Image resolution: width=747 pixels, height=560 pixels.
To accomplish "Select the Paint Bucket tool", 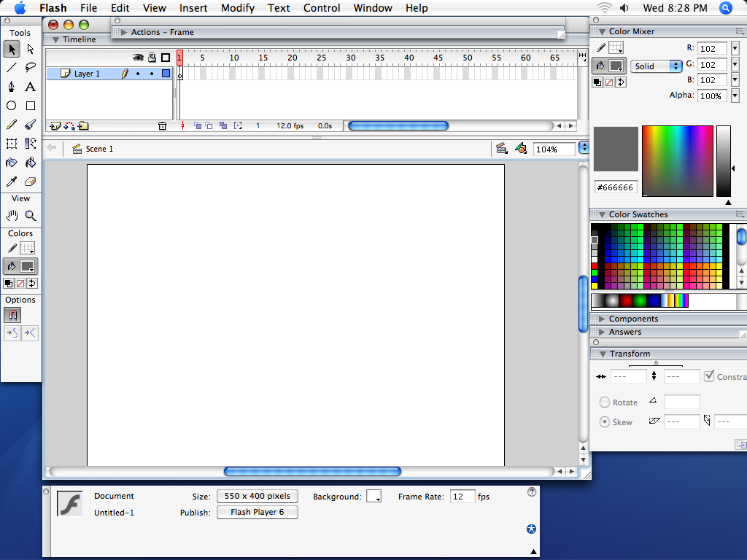I will pyautogui.click(x=31, y=163).
